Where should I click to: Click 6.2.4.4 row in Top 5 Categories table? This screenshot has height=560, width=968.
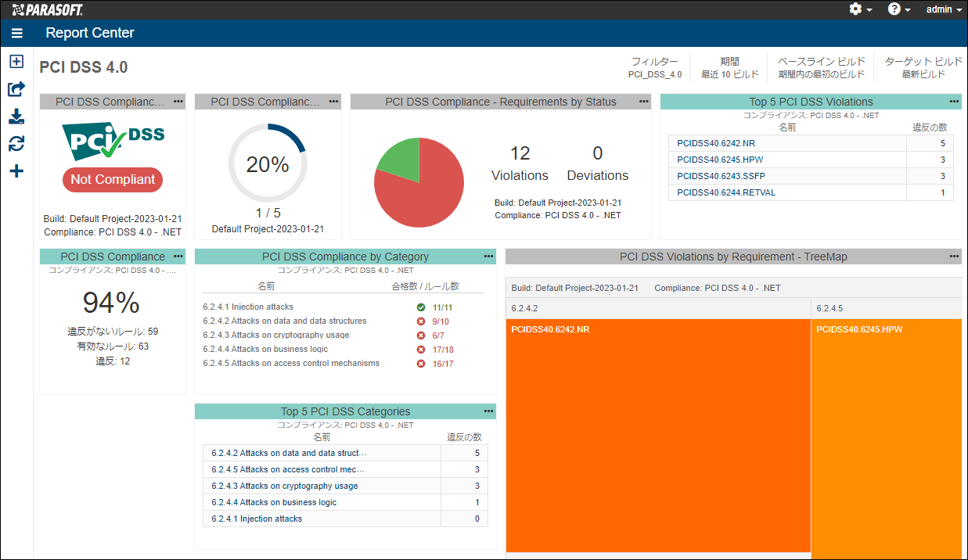click(345, 502)
